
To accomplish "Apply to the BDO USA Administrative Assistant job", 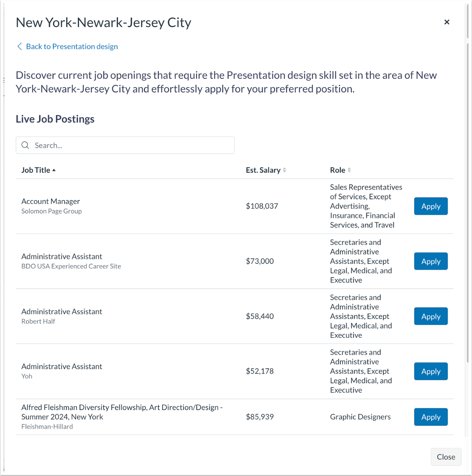I will pyautogui.click(x=430, y=261).
